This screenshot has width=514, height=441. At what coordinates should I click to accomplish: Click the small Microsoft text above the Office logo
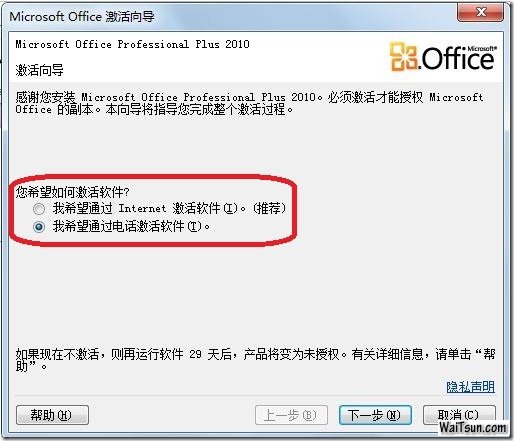482,49
